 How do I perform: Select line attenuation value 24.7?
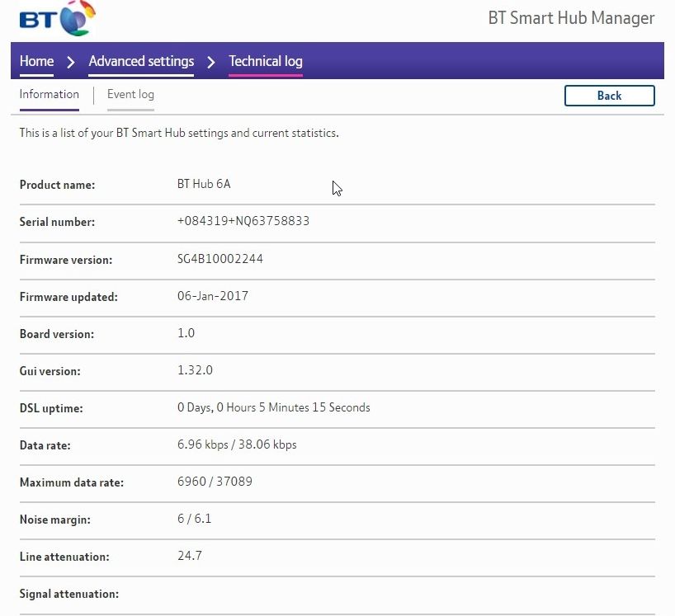click(190, 556)
